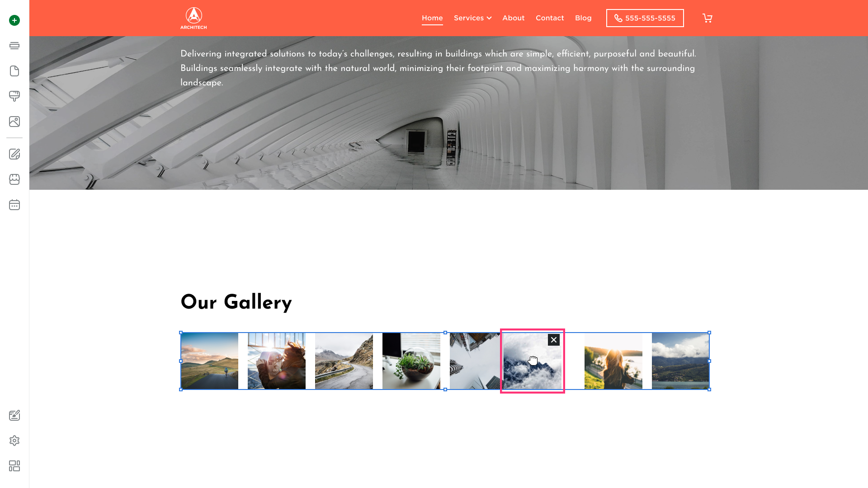Click the shopping cart icon in header

click(x=708, y=18)
